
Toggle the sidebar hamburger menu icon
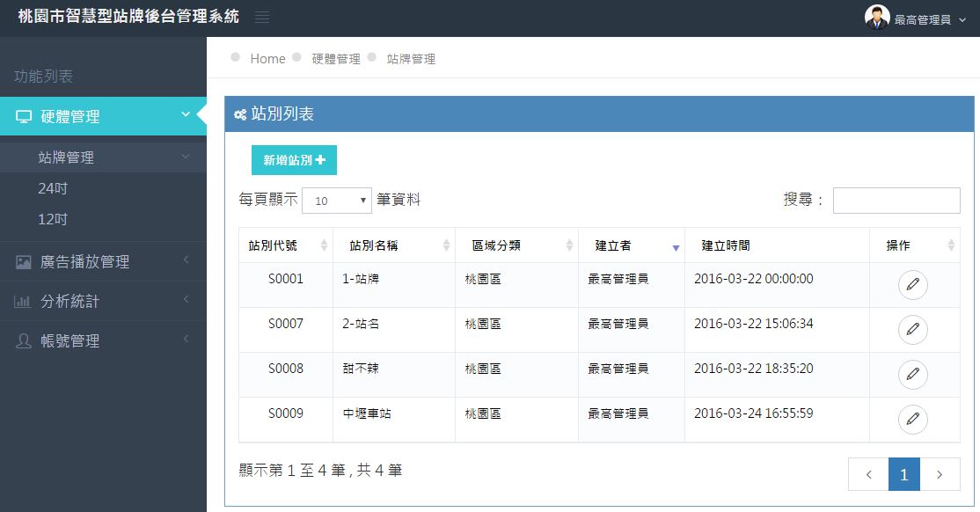click(262, 18)
